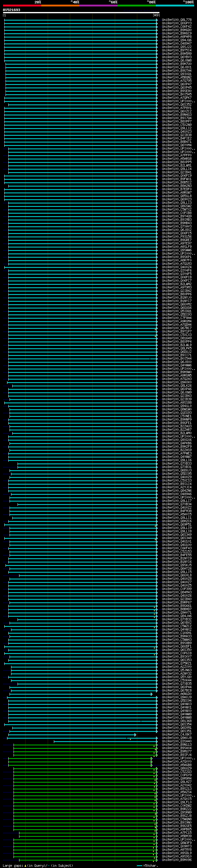Viewport: 197px width, 868px height.
Task: Select the UniRef100_Q7XB34 label
Action: 177,504
